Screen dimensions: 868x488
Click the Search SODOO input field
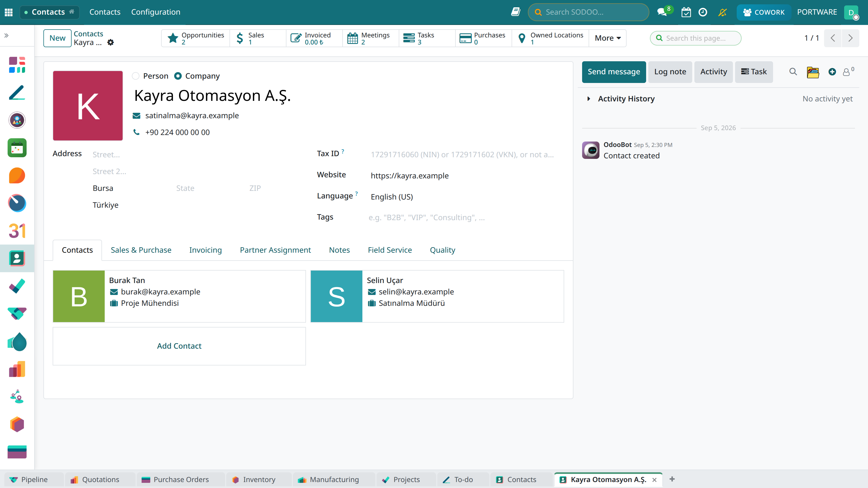(x=588, y=12)
